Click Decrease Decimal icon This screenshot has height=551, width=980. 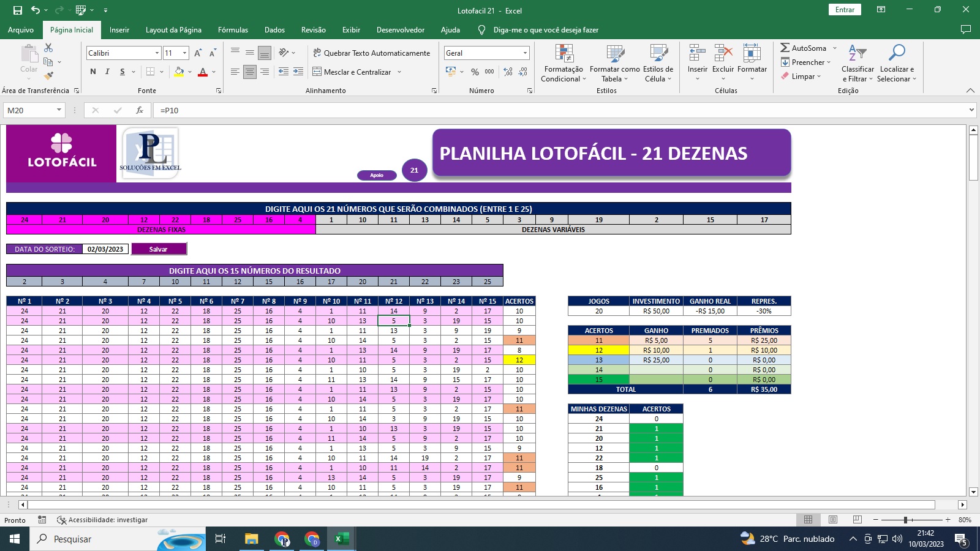coord(522,72)
